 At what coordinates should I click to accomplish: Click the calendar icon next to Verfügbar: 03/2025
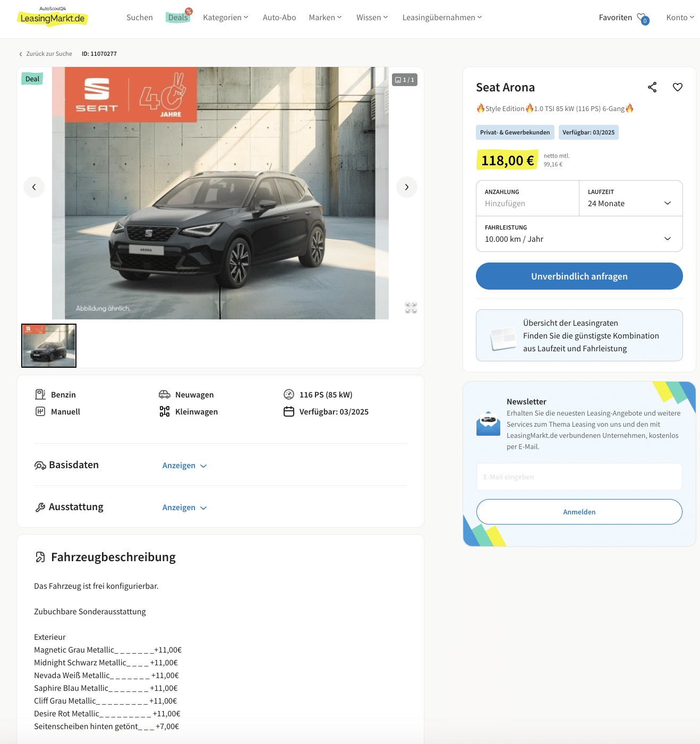click(x=289, y=411)
